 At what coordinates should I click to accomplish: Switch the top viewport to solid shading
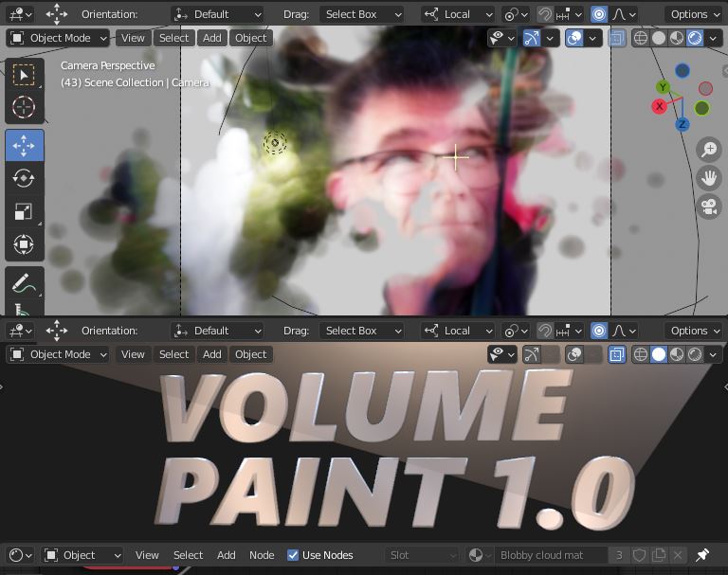coord(659,38)
